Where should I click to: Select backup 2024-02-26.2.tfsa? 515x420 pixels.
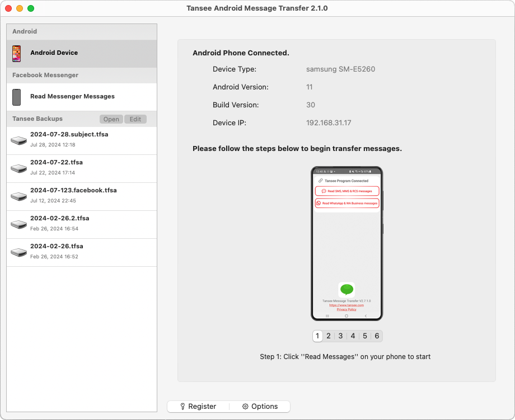coord(82,224)
